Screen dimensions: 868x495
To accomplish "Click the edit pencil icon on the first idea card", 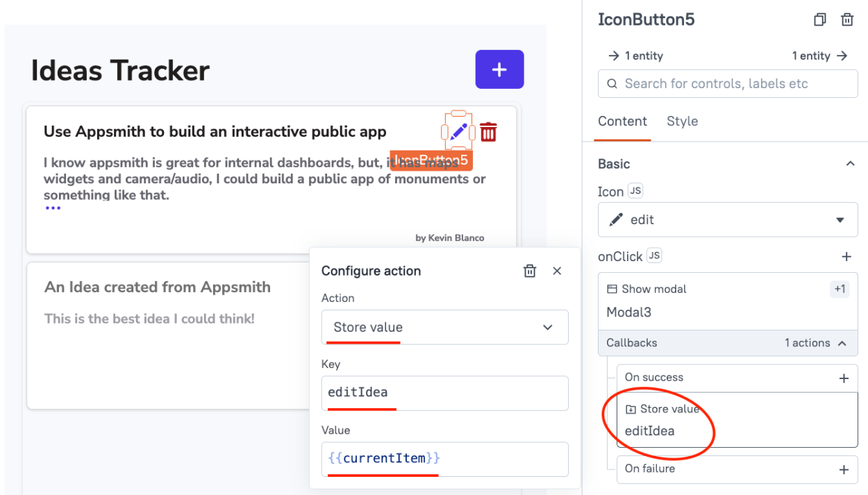I will coord(459,131).
